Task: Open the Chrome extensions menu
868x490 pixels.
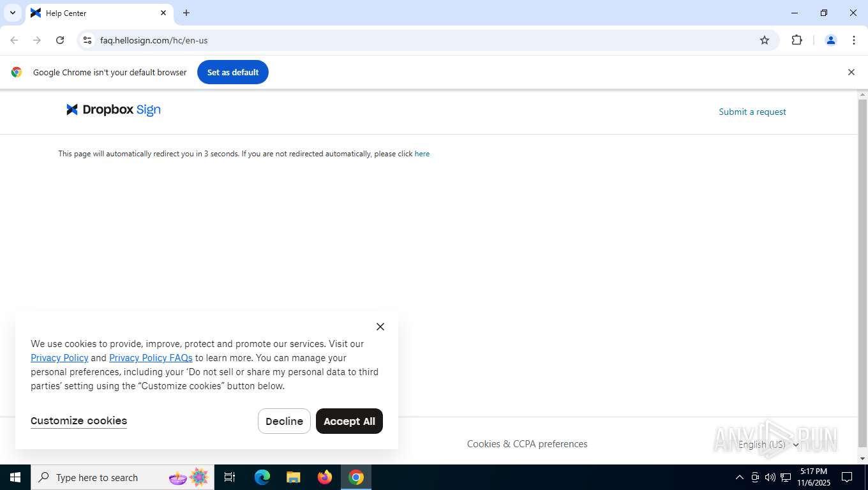Action: click(x=797, y=40)
